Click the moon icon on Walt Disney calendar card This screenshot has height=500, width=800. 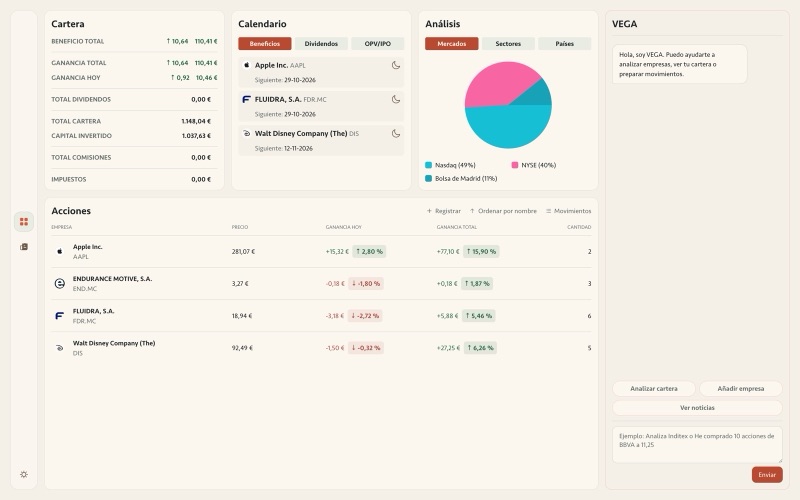(x=395, y=134)
